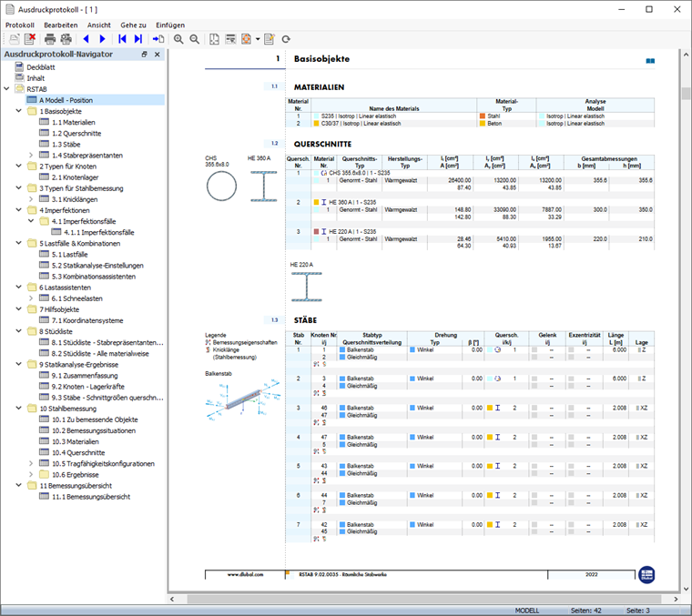Open the Einfügen menu
Screen dimensions: 692x616
[x=170, y=25]
